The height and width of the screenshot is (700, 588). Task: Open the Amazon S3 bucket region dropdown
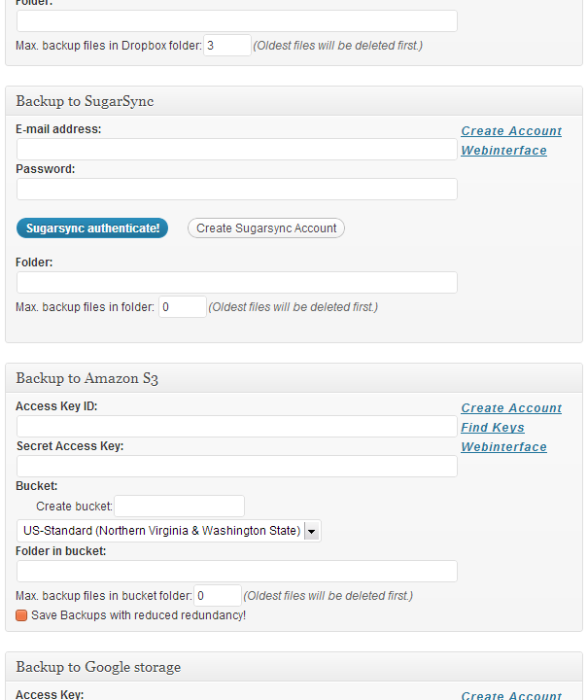click(x=311, y=531)
